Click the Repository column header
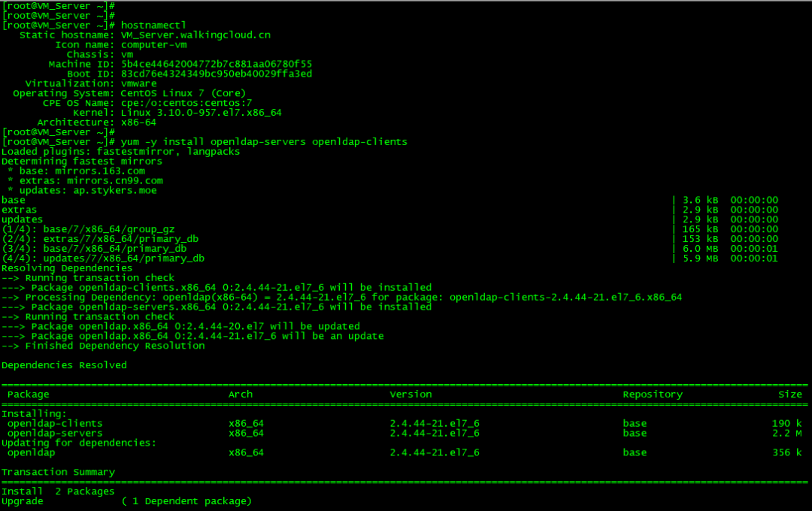Image resolution: width=812 pixels, height=511 pixels. tap(653, 395)
